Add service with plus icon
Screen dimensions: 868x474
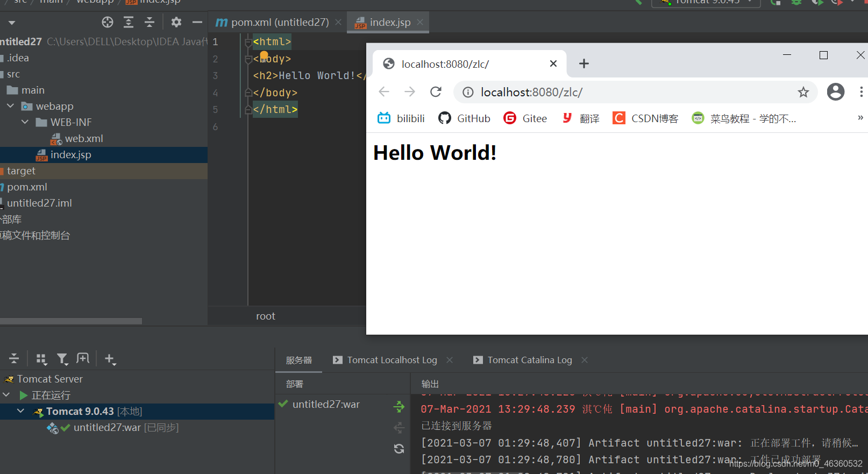pos(110,358)
